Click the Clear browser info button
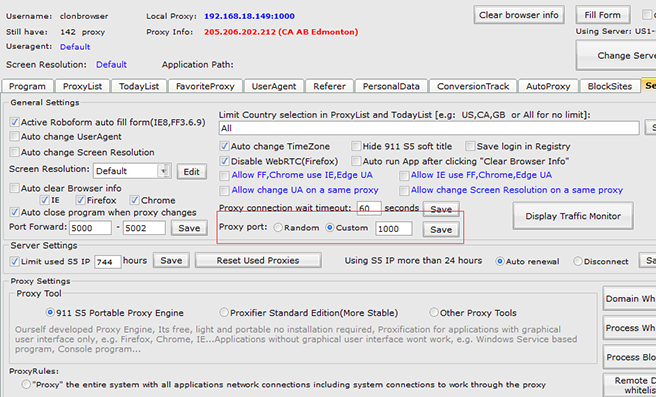Image resolution: width=656 pixels, height=397 pixels. [519, 15]
